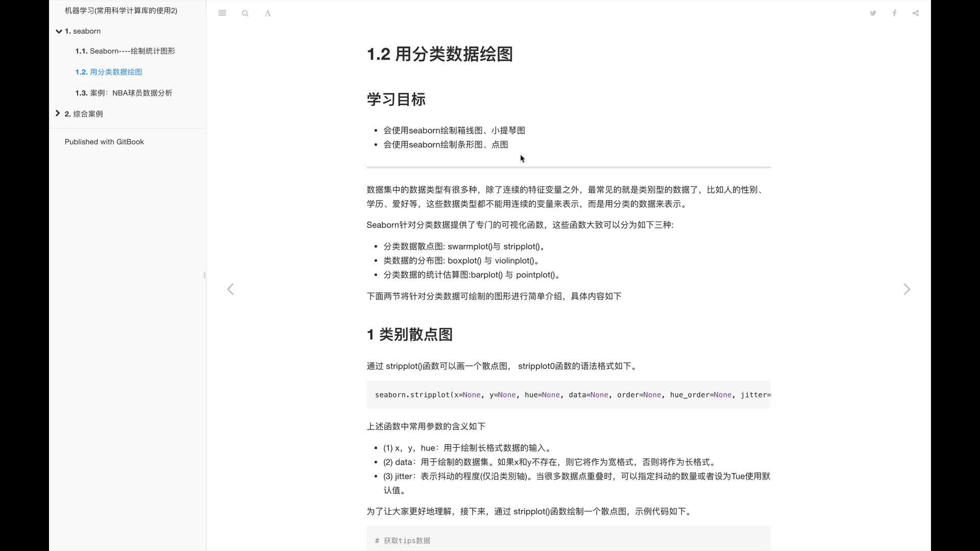This screenshot has height=551, width=980.
Task: Click the heading 1.2 用分类数据绘图
Action: (439, 54)
